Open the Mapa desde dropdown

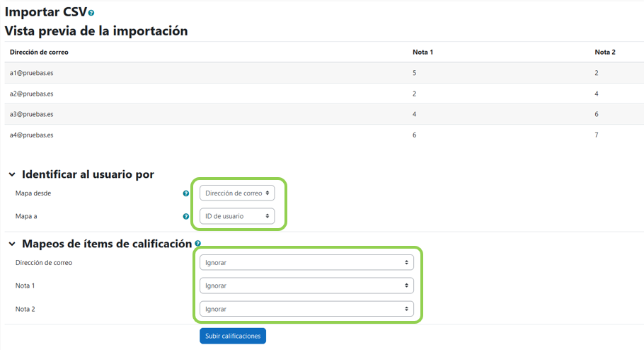pos(236,193)
